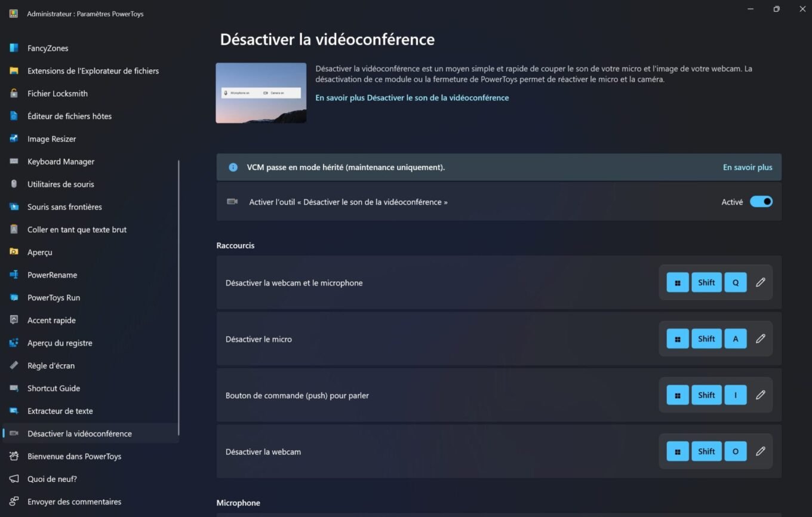Image resolution: width=812 pixels, height=517 pixels.
Task: Click the Quoi de neuf megaphone icon
Action: pos(14,479)
